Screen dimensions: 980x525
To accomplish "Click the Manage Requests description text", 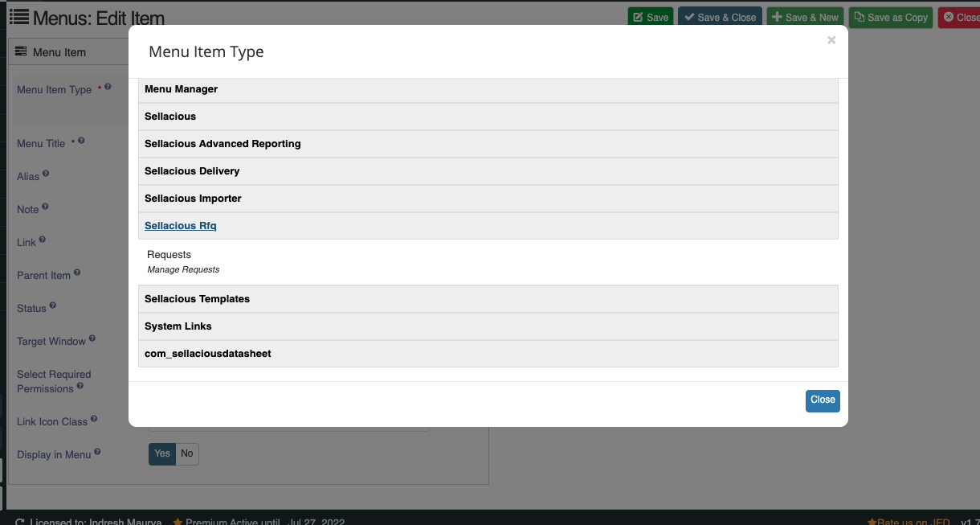I will [183, 270].
